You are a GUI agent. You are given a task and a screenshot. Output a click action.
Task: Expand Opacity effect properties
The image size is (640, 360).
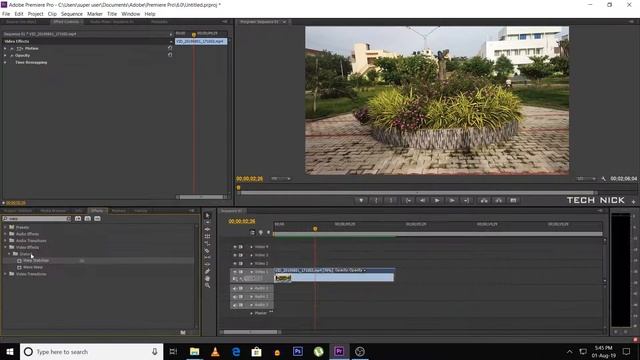coord(5,56)
